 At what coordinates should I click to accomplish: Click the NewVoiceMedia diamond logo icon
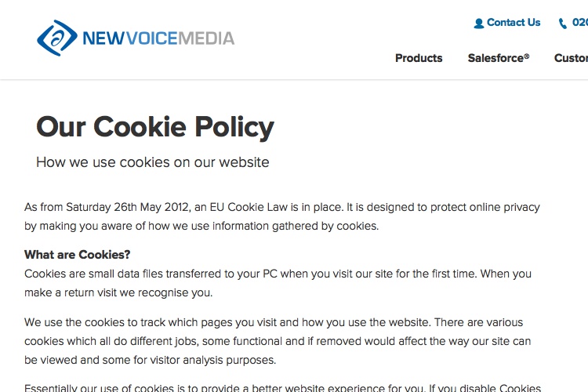click(x=57, y=38)
